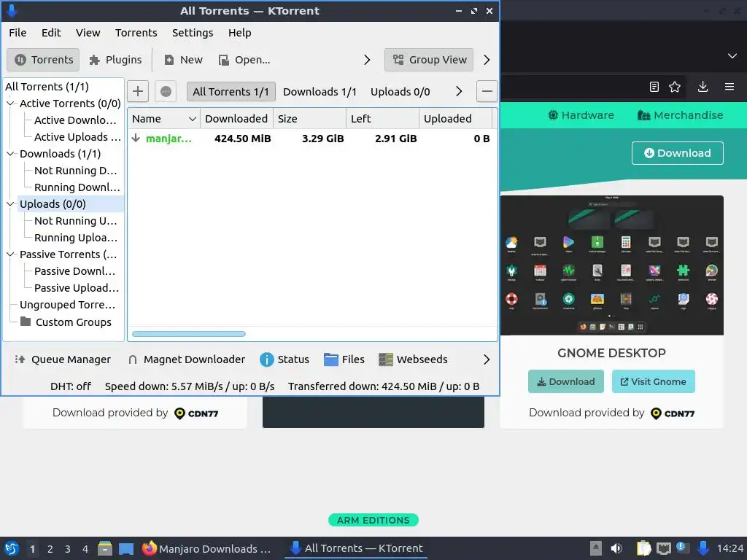Screen dimensions: 747x560
Task: Click the Hardware link on Manjaro page
Action: (581, 115)
